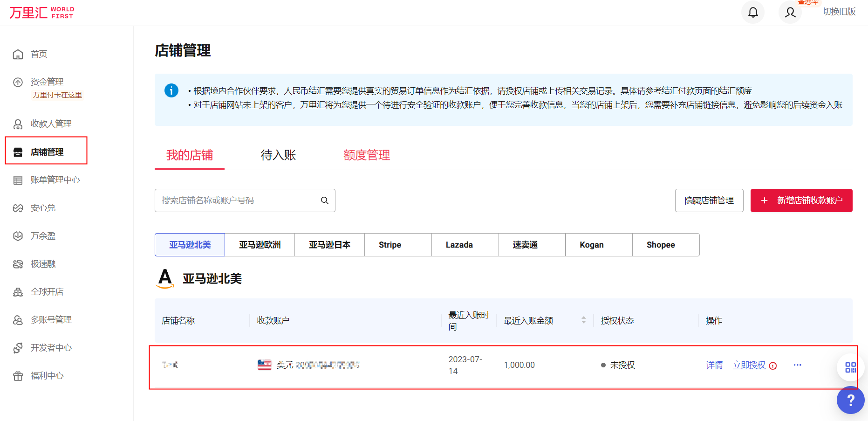Open the notification bell
The width and height of the screenshot is (868, 421).
click(753, 12)
